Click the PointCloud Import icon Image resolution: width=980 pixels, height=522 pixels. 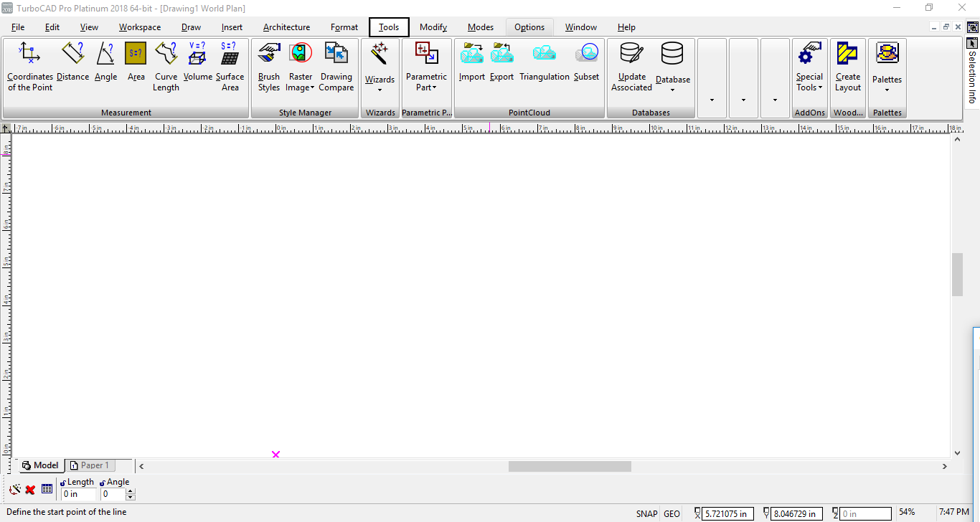coord(472,62)
